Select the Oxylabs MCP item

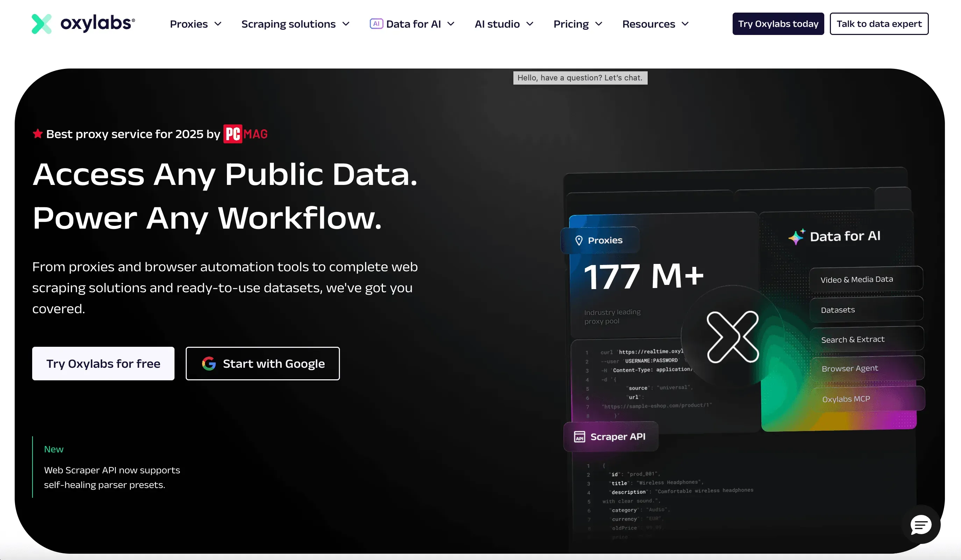click(868, 399)
